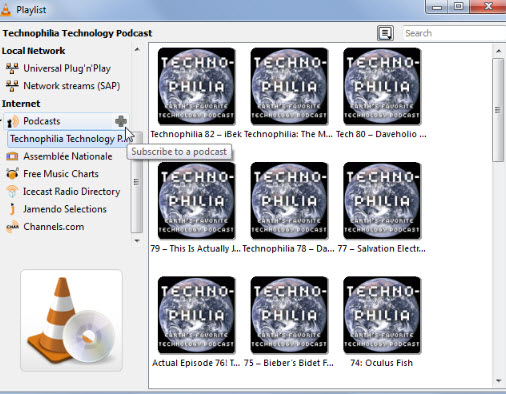Select Technophilia Technology Podcast entry in sidebar
The image size is (506, 394).
(70, 139)
